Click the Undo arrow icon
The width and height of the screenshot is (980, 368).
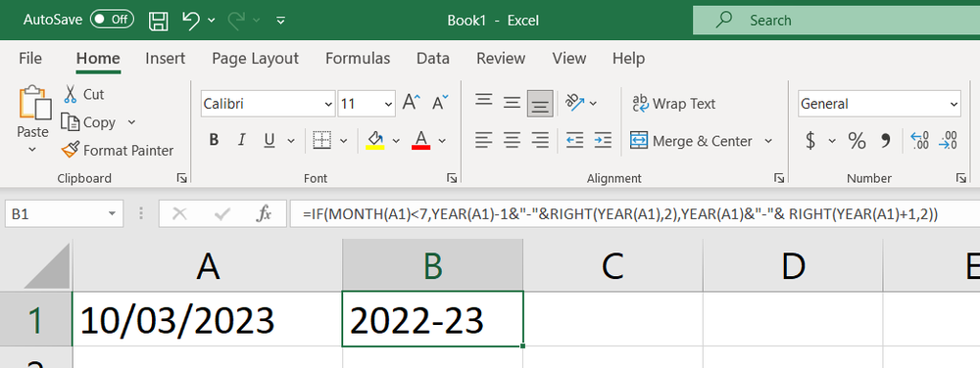[191, 20]
